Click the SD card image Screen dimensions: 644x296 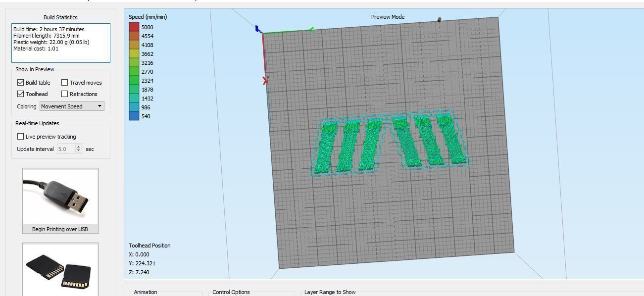click(x=60, y=269)
